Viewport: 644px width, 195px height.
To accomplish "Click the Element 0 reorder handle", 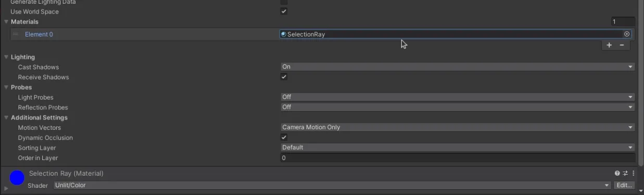I will pos(16,34).
